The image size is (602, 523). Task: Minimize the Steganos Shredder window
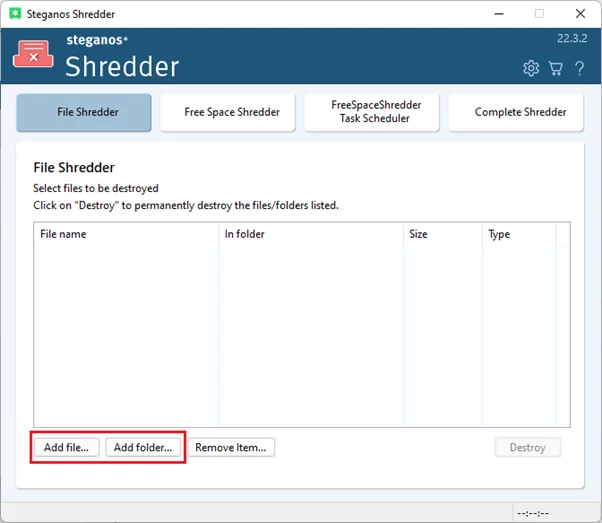tap(499, 14)
